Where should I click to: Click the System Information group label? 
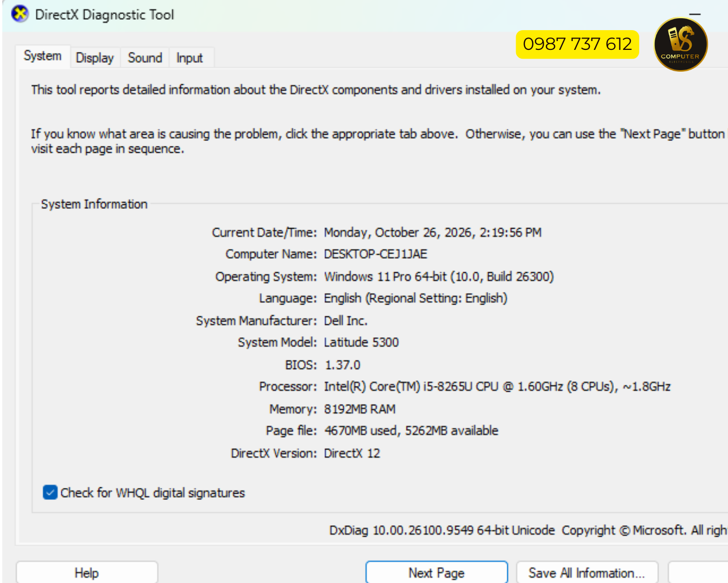94,204
